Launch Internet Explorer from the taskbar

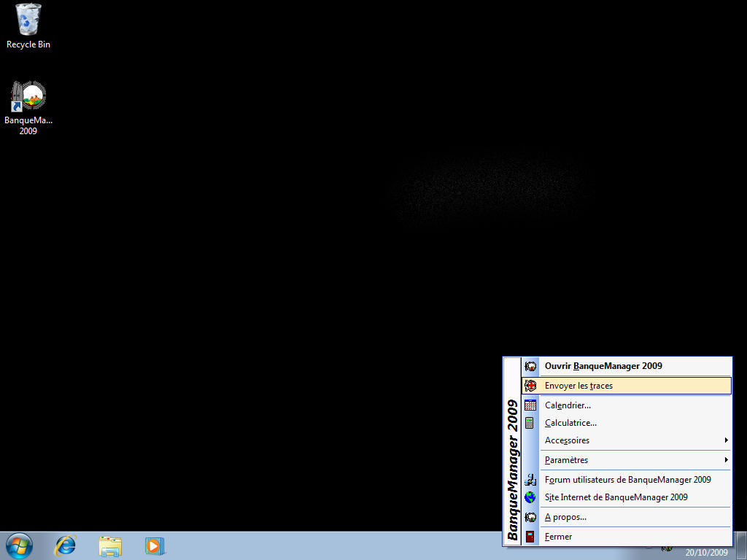(66, 545)
